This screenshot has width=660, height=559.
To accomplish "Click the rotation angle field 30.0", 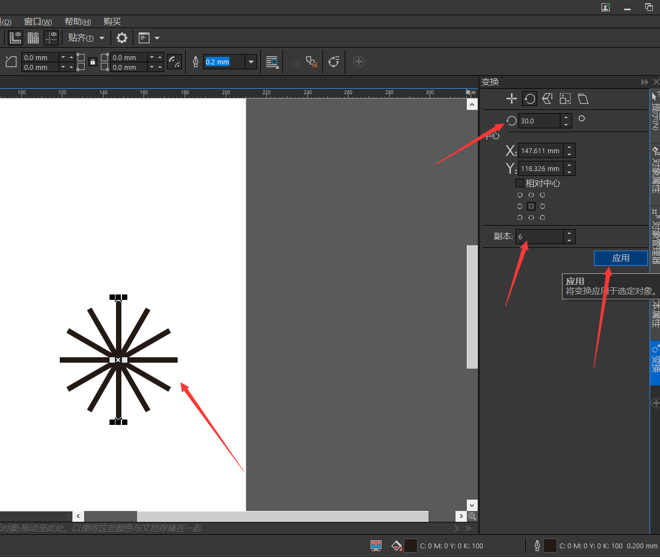I will (x=539, y=121).
